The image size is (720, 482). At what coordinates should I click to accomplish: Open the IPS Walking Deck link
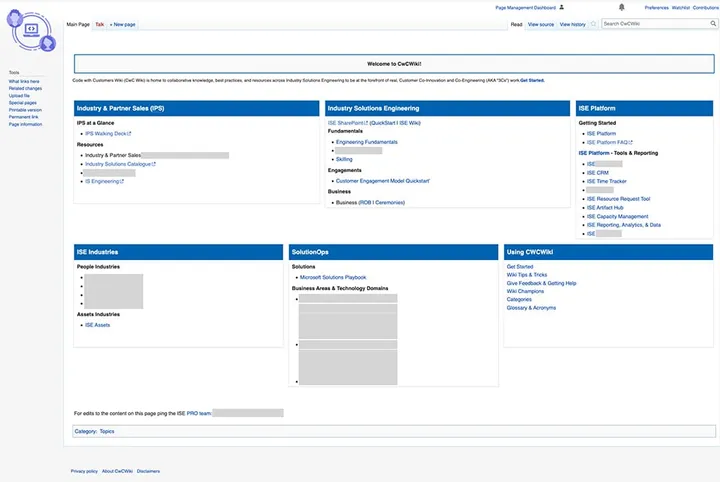108,134
